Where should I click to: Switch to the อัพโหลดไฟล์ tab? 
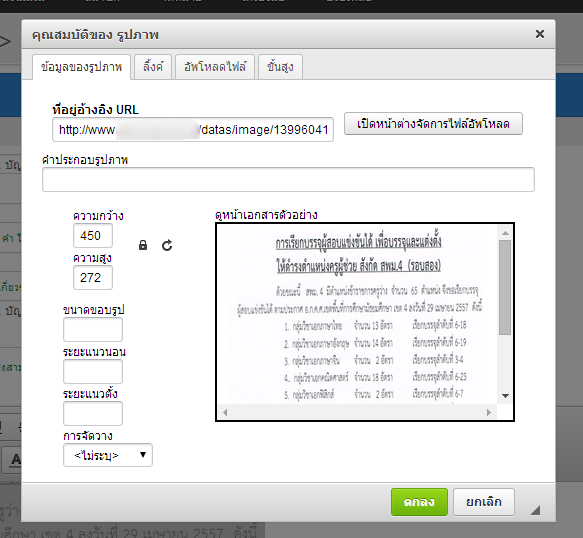point(215,67)
